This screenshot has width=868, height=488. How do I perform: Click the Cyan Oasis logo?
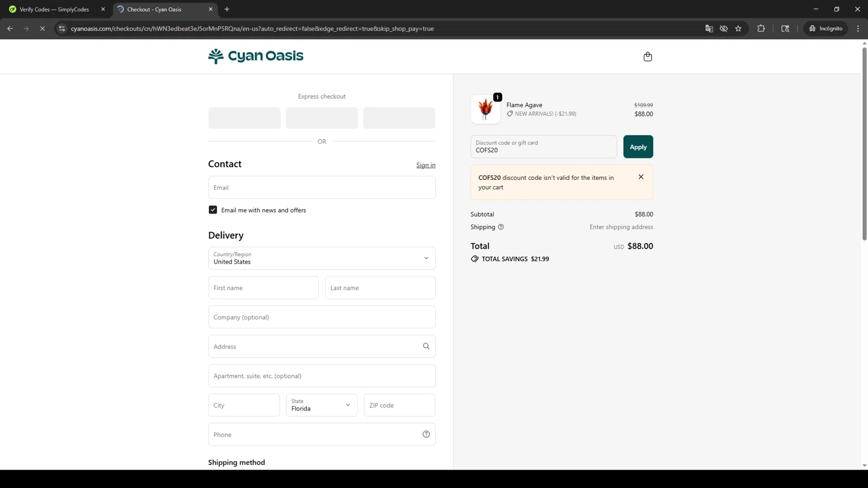(256, 56)
